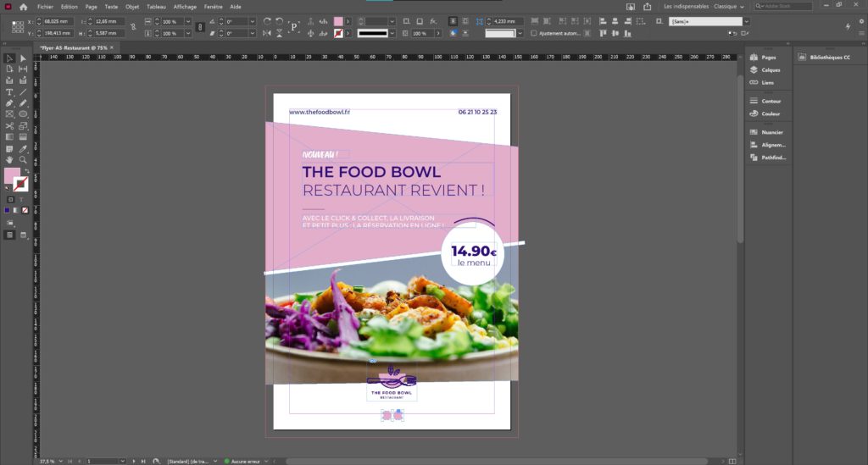
Task: Open the Nuancier panel
Action: [771, 132]
